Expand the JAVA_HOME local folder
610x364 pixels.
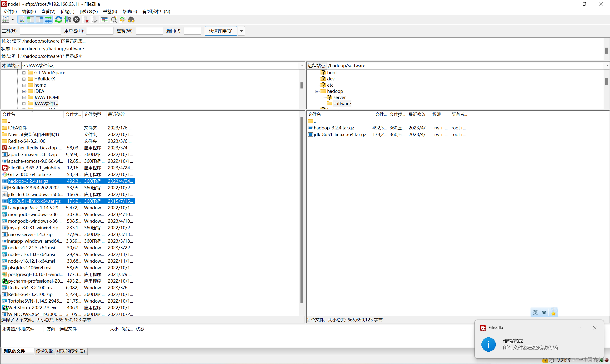point(24,97)
